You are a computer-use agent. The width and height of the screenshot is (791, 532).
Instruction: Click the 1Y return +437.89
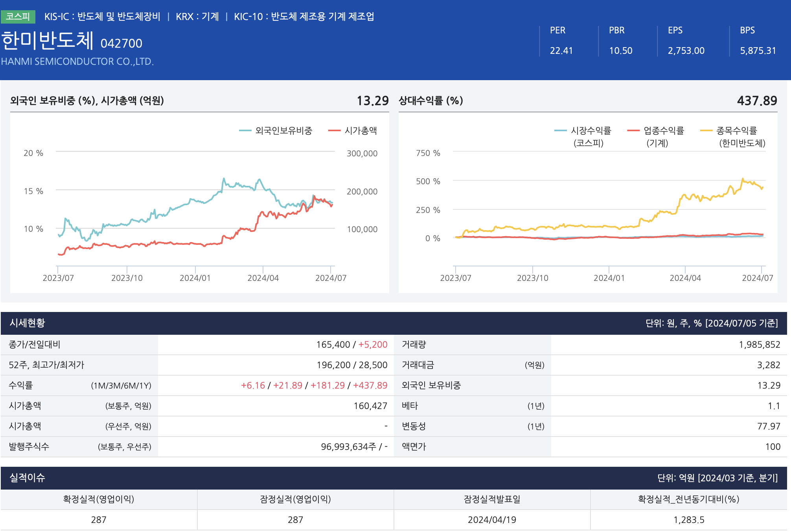tap(370, 385)
